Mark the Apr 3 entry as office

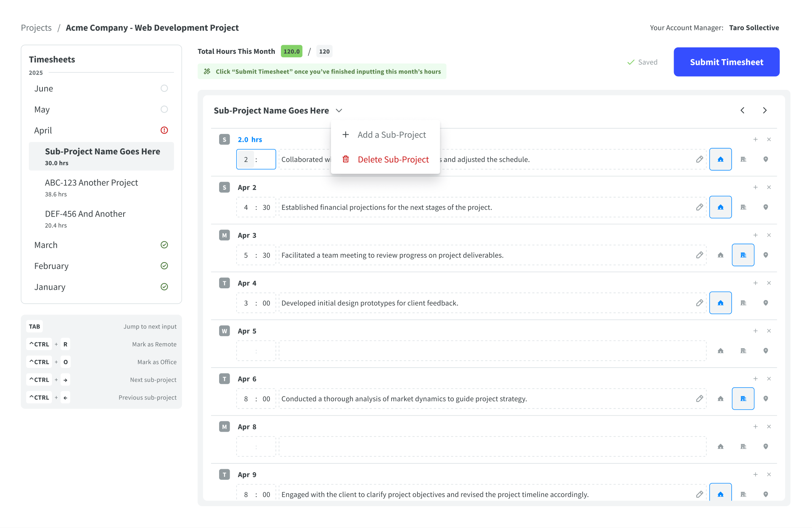[x=743, y=255]
